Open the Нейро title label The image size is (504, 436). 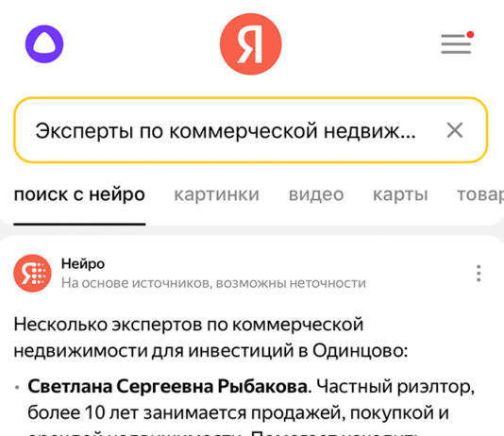pos(83,263)
